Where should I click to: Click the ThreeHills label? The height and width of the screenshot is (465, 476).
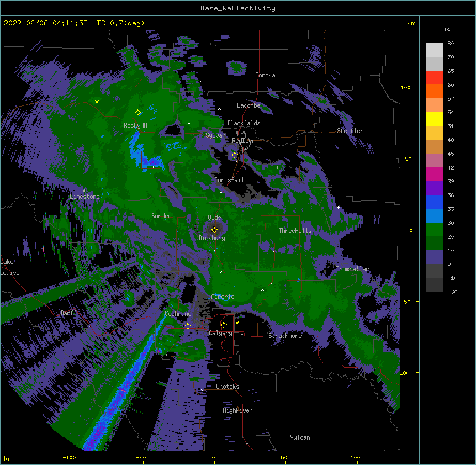295,231
